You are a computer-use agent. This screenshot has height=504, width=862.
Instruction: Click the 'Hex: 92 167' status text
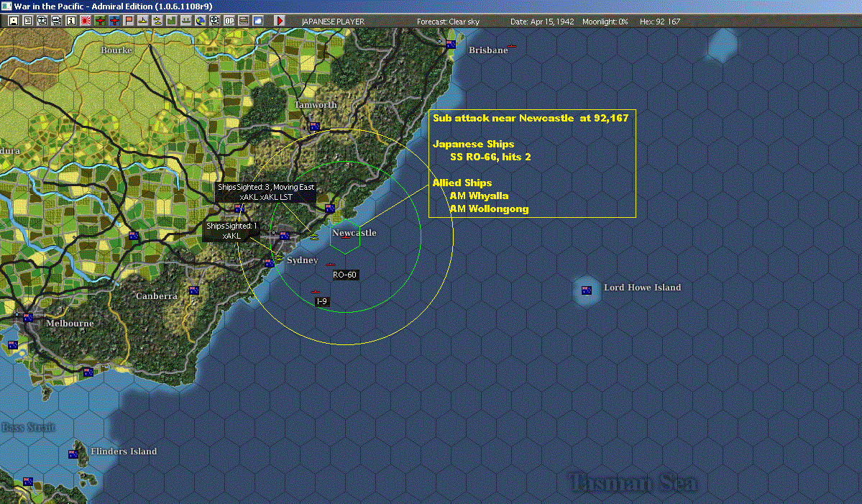tap(660, 22)
